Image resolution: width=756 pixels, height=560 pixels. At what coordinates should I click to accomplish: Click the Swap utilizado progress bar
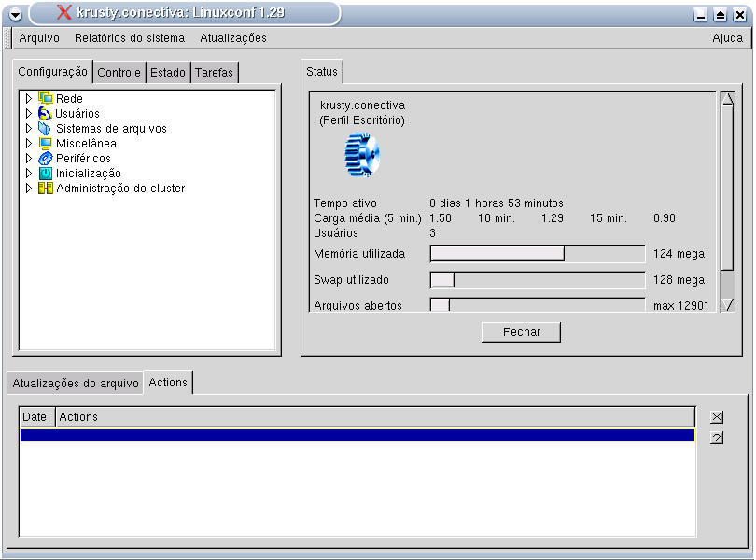point(538,280)
